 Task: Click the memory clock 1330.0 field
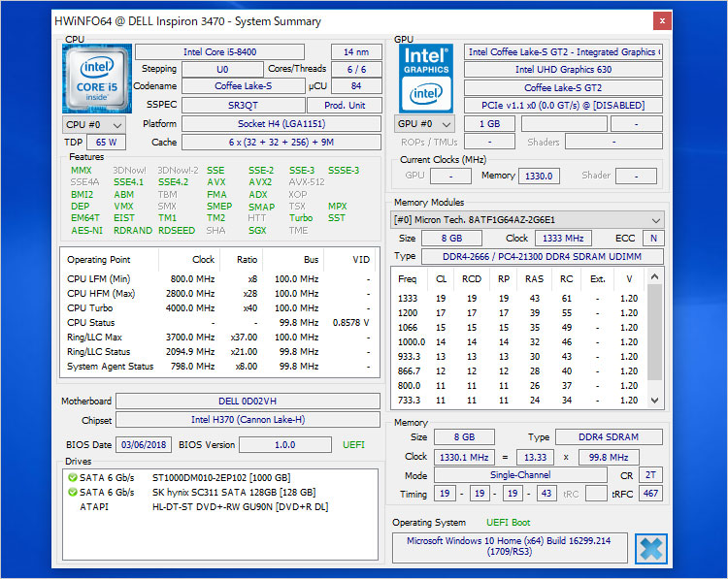point(539,176)
